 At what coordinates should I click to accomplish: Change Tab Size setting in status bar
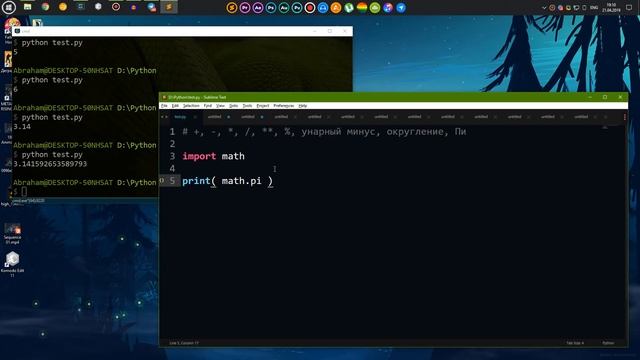click(575, 343)
